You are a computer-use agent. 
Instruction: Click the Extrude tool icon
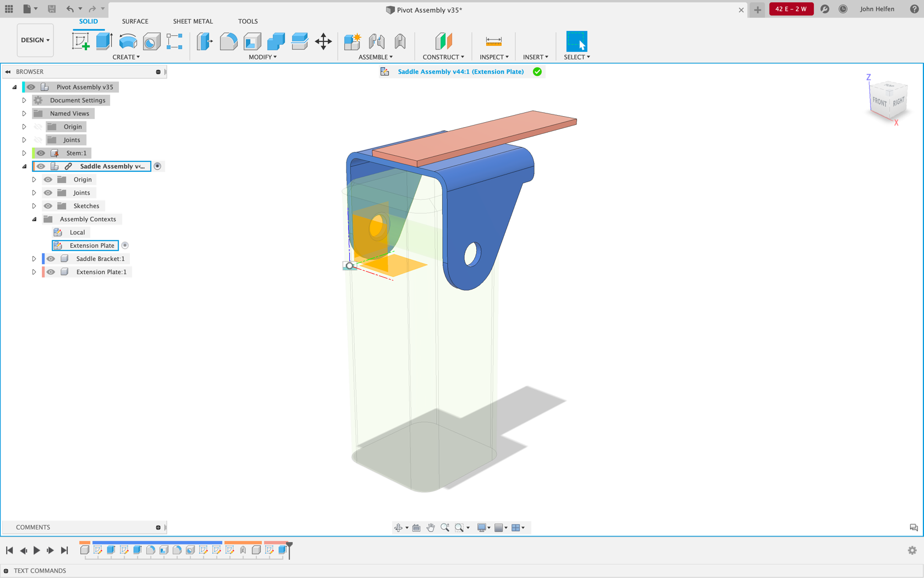click(104, 41)
